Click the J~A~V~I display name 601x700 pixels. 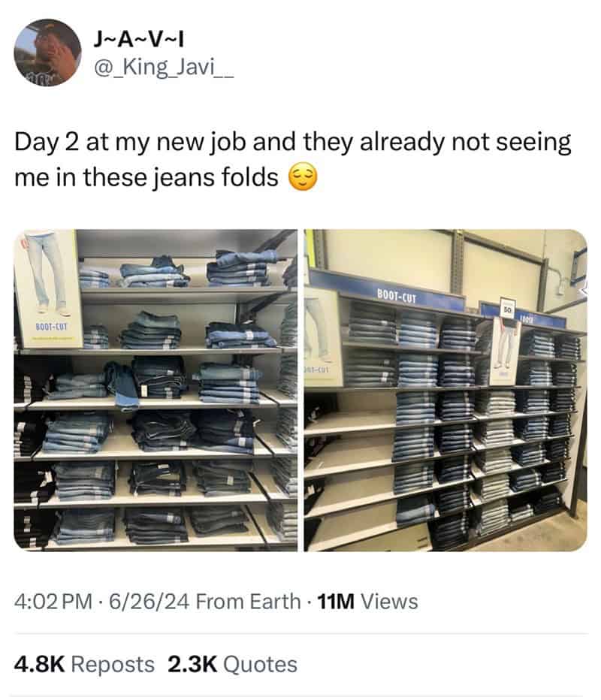(x=138, y=40)
